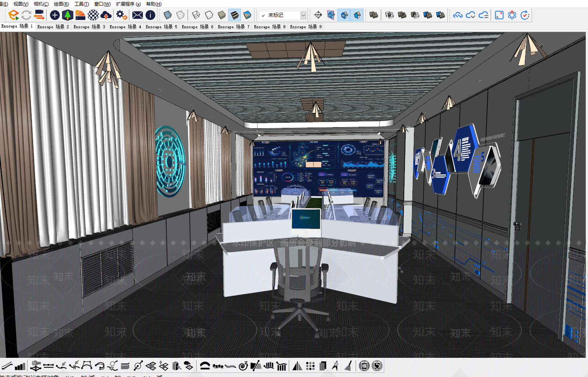
Task: Switch to wireframe face style
Action: (196, 15)
